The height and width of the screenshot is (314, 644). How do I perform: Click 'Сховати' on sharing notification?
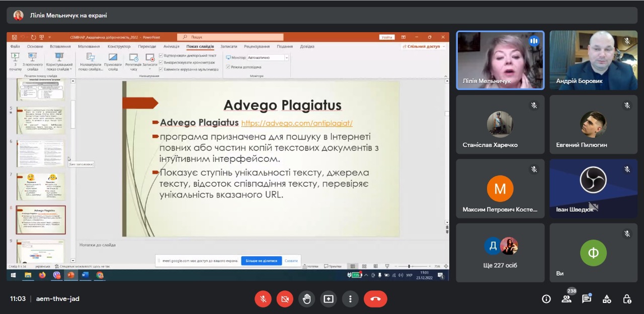pyautogui.click(x=291, y=261)
